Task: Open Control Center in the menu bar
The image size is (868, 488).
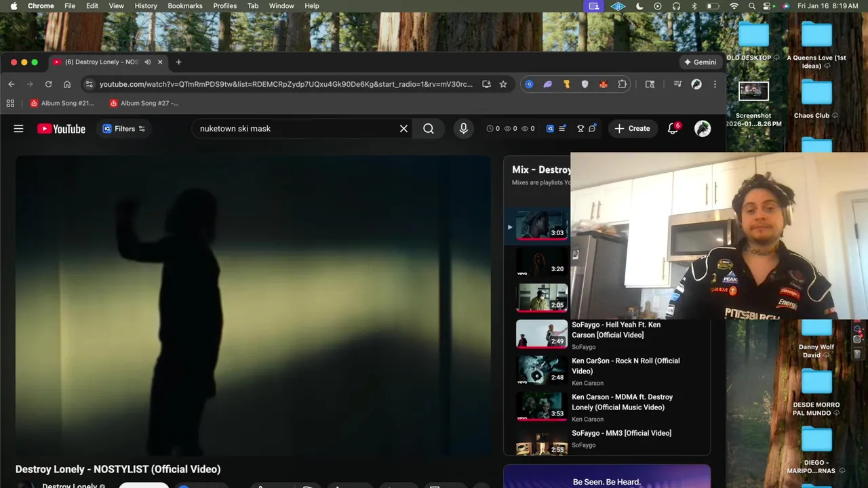Action: [768, 6]
